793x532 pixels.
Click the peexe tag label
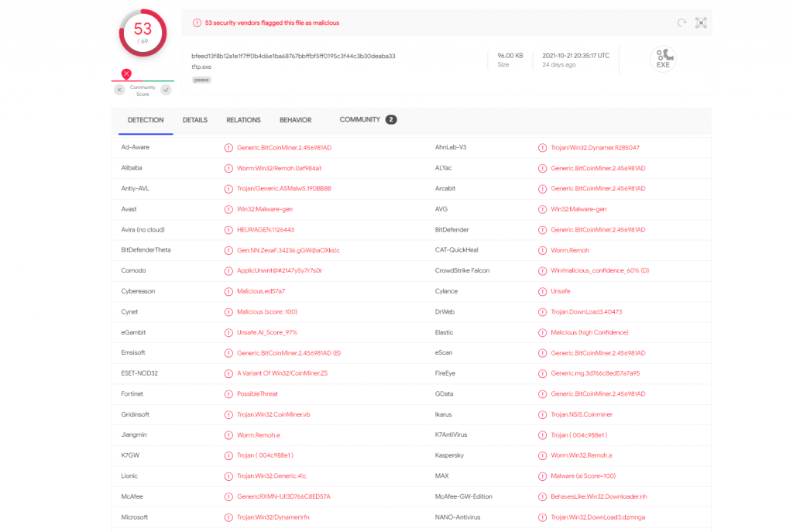201,80
